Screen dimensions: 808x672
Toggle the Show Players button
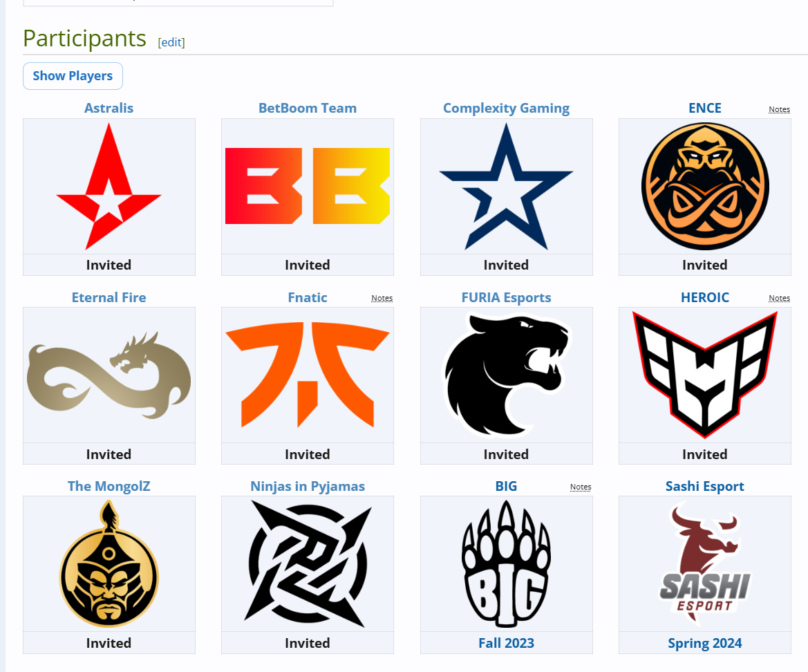tap(73, 76)
